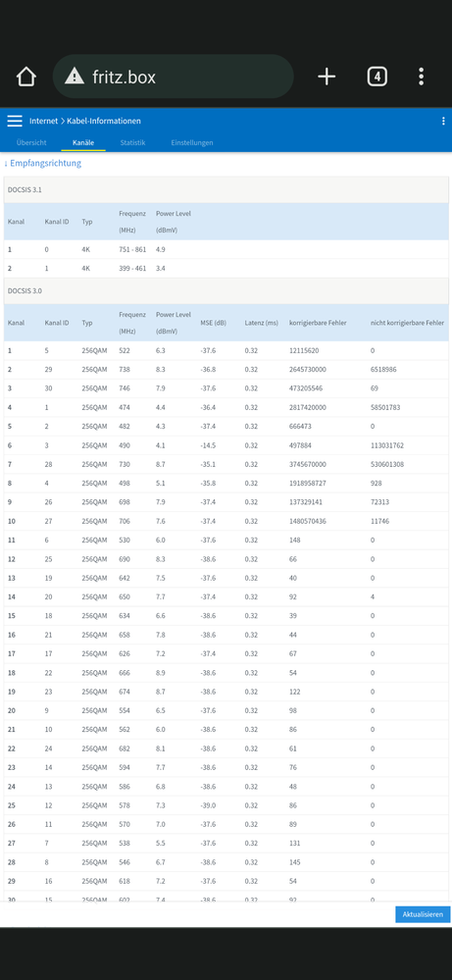Viewport: 452px width, 980px height.
Task: Click the korrigierbare Fehler column header
Action: [x=318, y=323]
